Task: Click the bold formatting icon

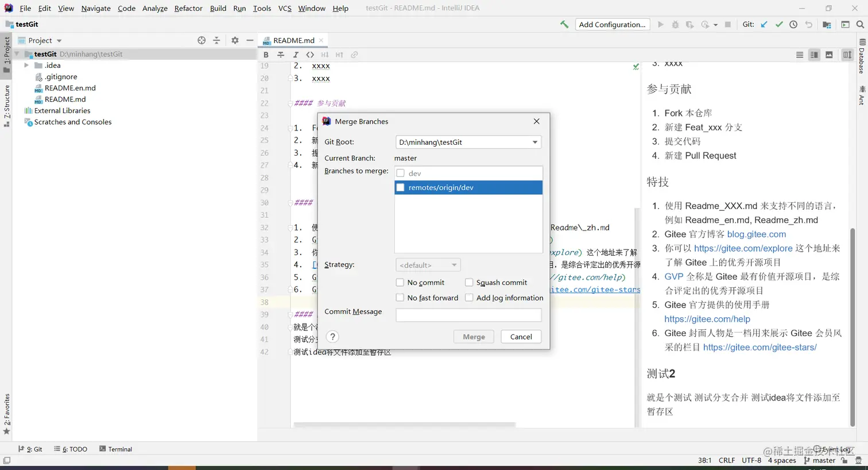Action: 266,55
